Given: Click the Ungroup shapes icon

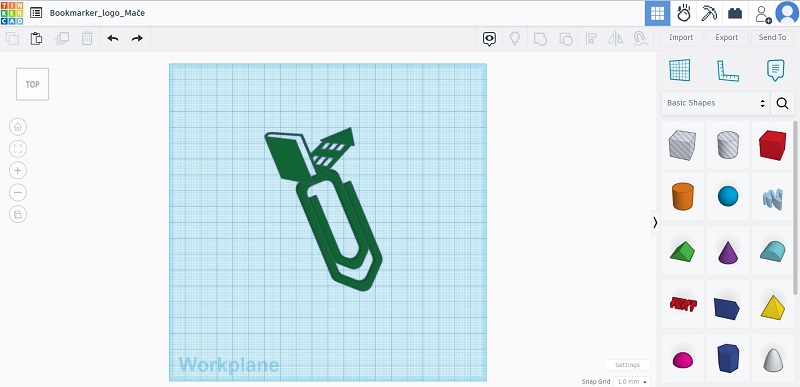Looking at the screenshot, I should click(x=566, y=39).
